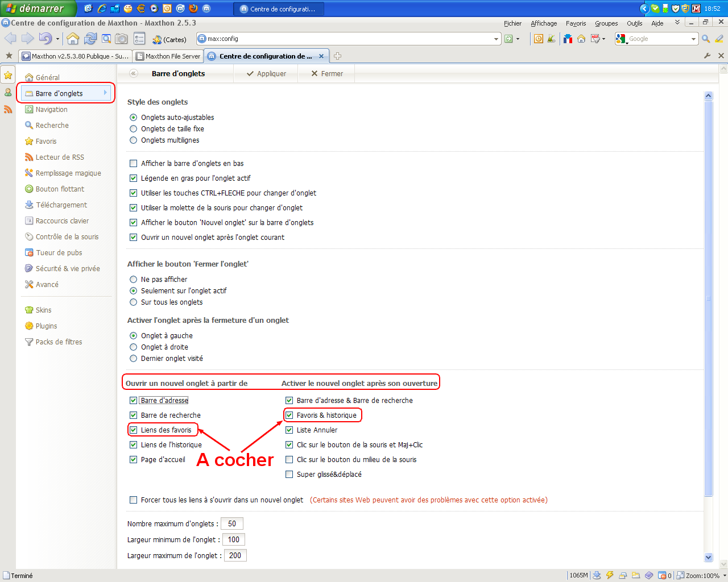Switch to Maxthon v2.5.3.80 Publique tab

coord(76,56)
